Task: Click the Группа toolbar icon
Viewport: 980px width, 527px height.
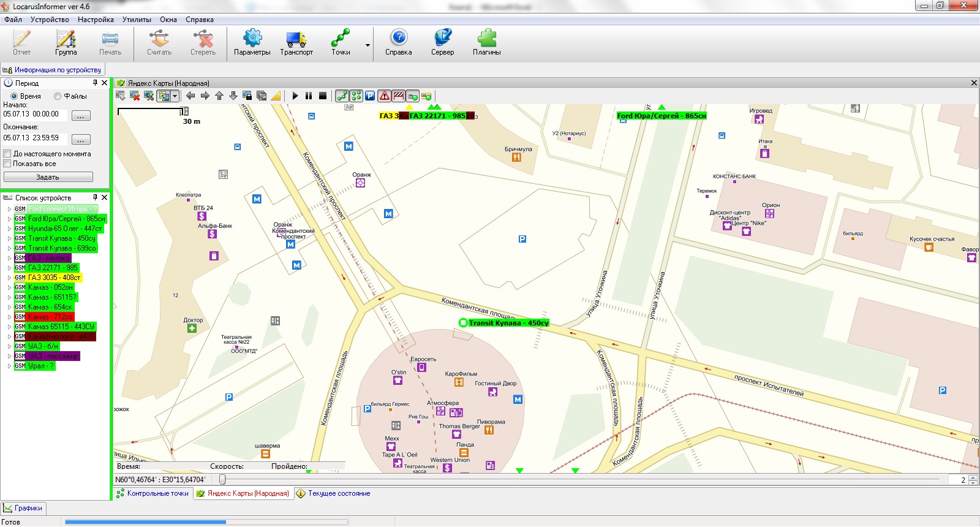Action: 66,43
